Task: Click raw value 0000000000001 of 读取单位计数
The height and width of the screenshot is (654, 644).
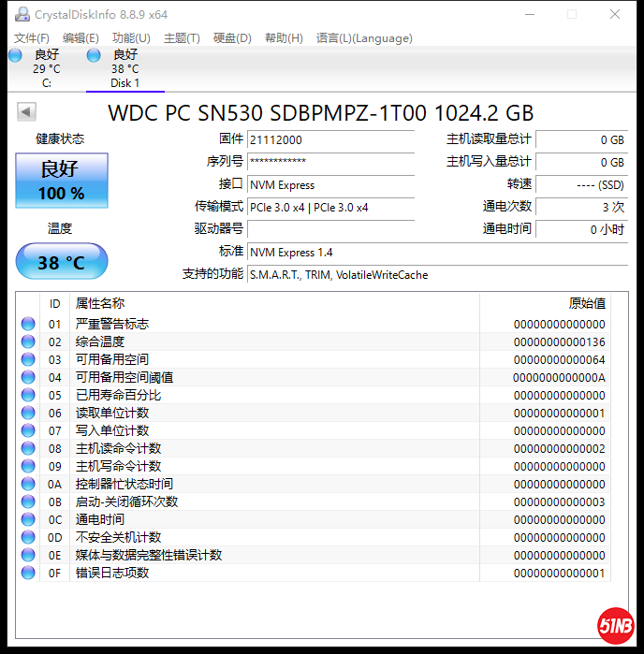Action: pos(559,413)
